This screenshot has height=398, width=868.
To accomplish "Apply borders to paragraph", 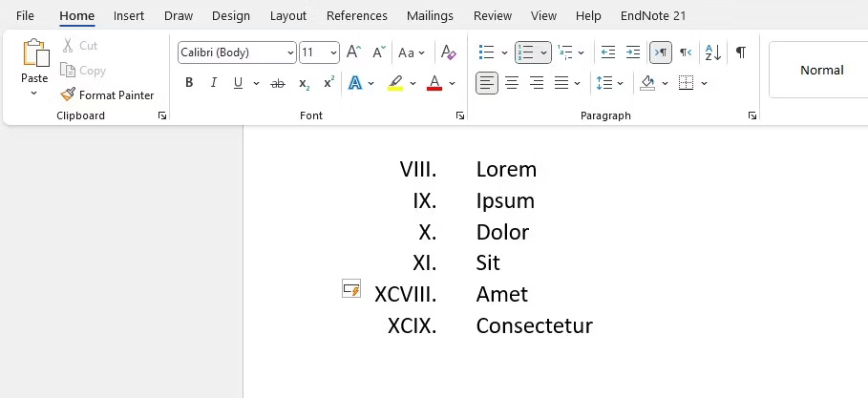I will 687,83.
